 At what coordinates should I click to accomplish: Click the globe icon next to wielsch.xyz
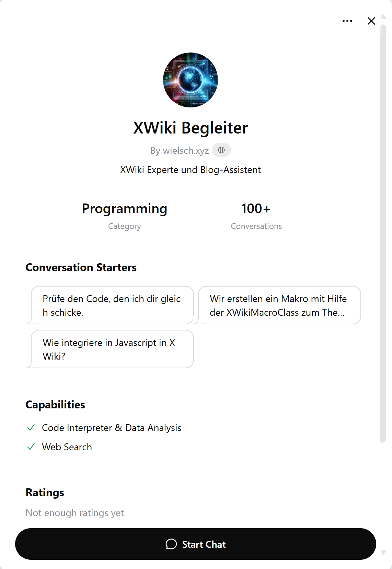click(221, 150)
